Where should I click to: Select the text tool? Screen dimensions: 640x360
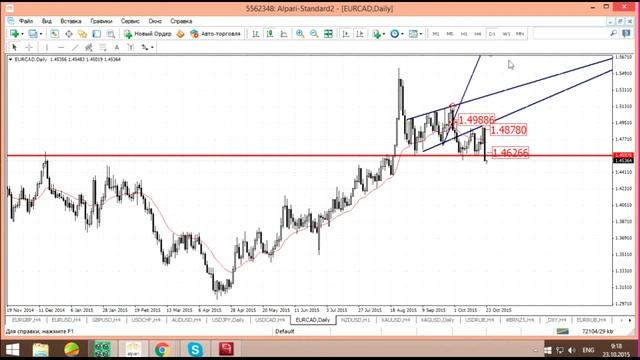117,47
